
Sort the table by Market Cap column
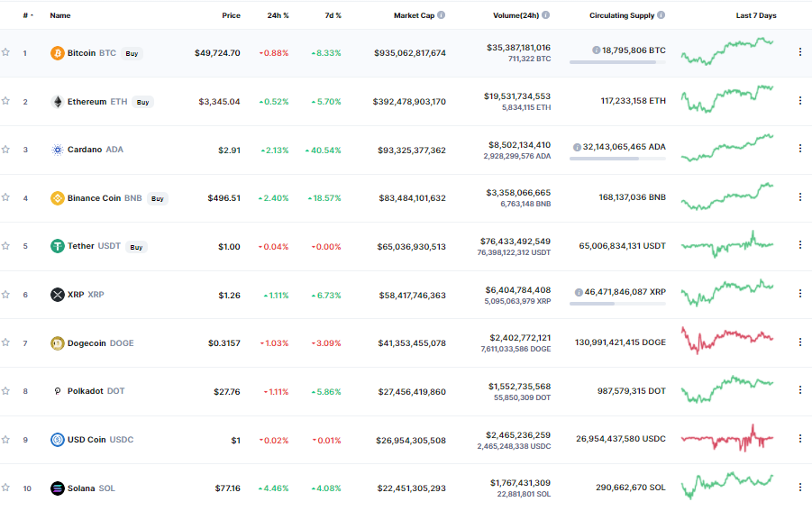click(414, 15)
